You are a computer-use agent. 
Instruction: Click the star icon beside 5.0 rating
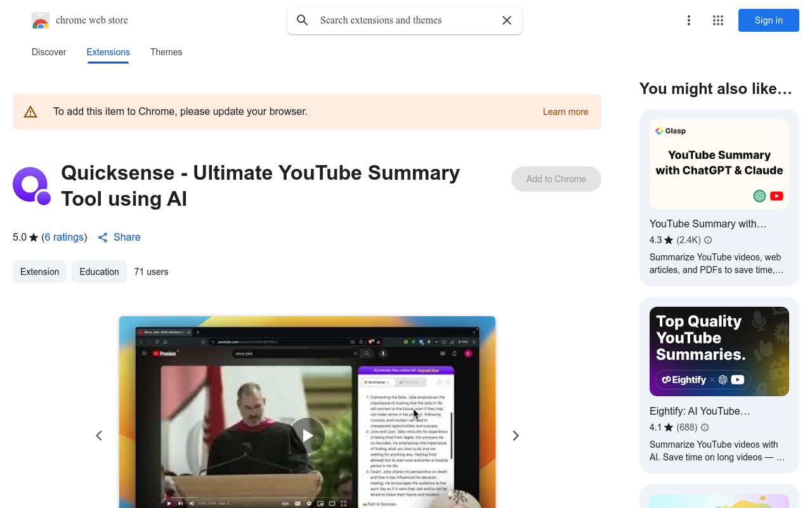pos(34,237)
